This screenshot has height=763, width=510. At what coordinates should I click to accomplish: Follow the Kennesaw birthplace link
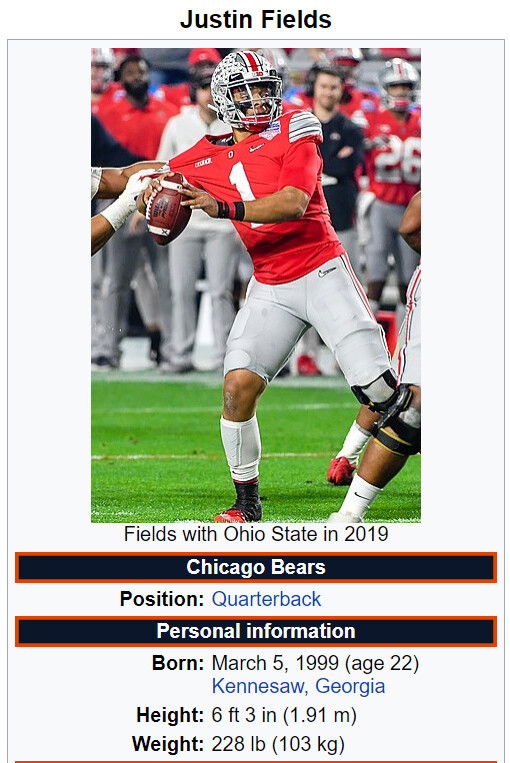click(x=259, y=686)
